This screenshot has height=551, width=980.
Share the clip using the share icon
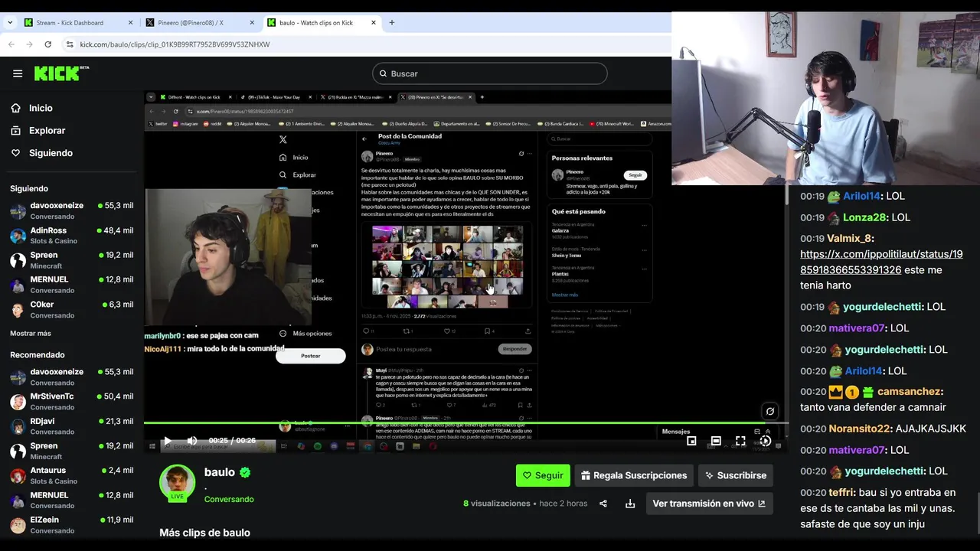pos(603,504)
